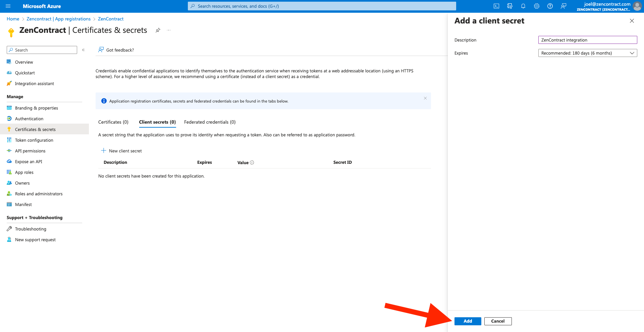The image size is (644, 332).
Task: Open help question mark icon
Action: (550, 6)
